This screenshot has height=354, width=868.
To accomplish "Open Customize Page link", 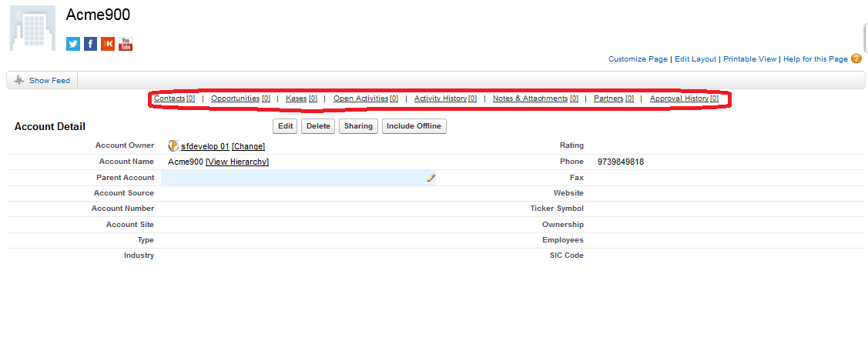I will click(638, 59).
